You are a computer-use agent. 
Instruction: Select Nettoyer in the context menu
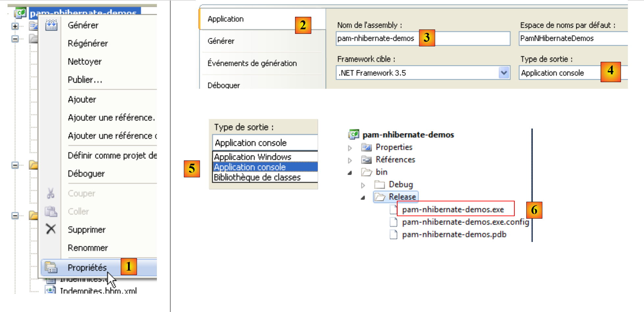pos(85,61)
